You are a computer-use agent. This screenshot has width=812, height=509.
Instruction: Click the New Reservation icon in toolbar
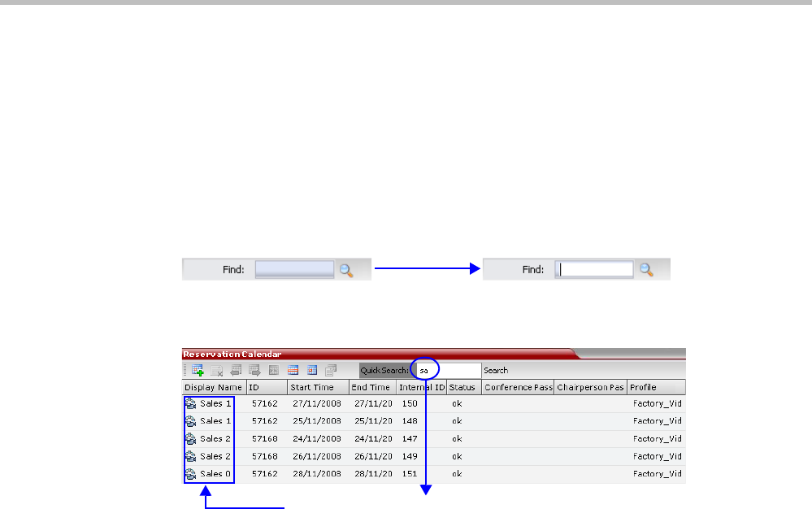tap(198, 370)
